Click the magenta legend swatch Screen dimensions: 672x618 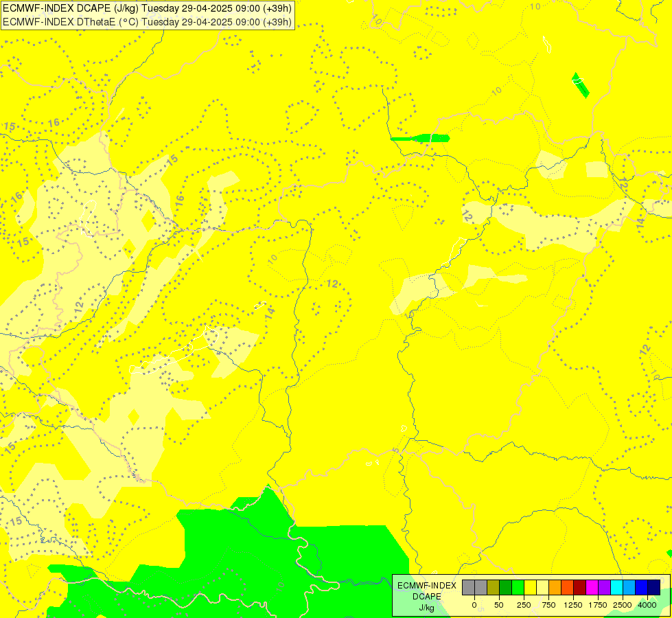pos(592,588)
